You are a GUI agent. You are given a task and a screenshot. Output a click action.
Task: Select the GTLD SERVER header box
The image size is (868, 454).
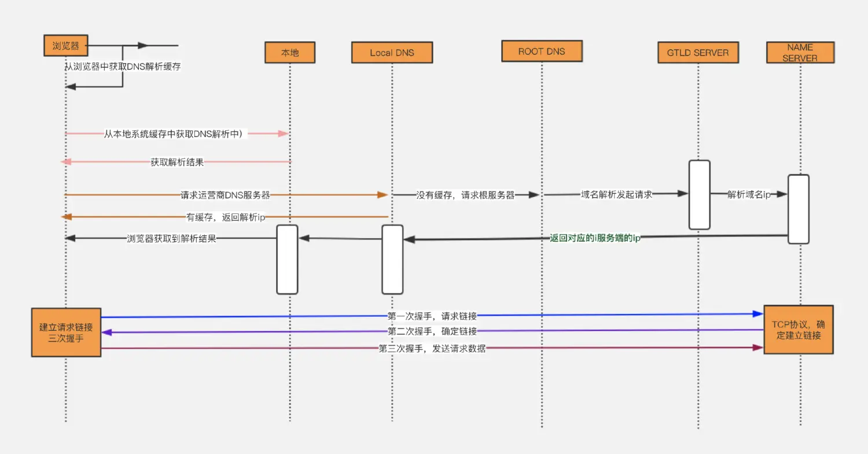point(698,53)
